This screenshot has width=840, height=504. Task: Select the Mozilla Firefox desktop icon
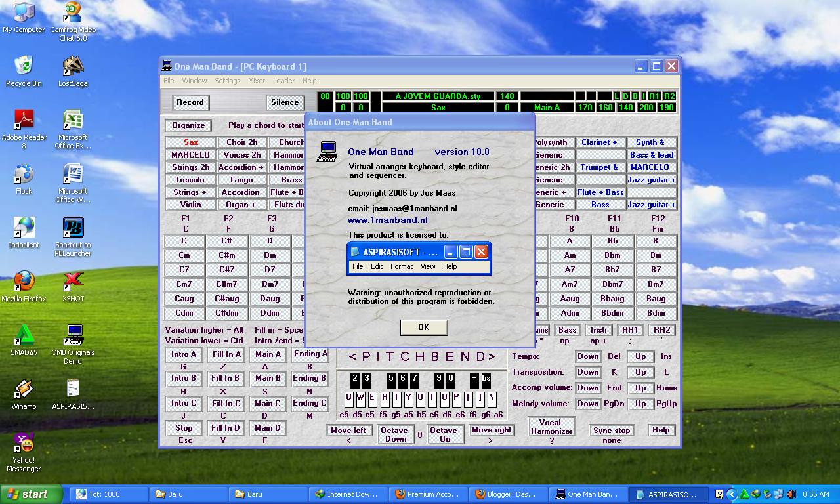(x=24, y=287)
